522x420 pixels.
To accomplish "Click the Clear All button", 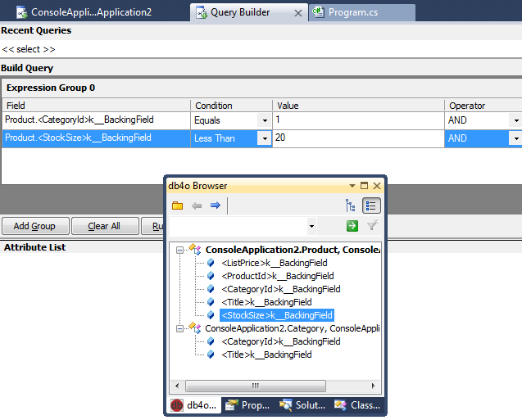I will click(x=104, y=226).
